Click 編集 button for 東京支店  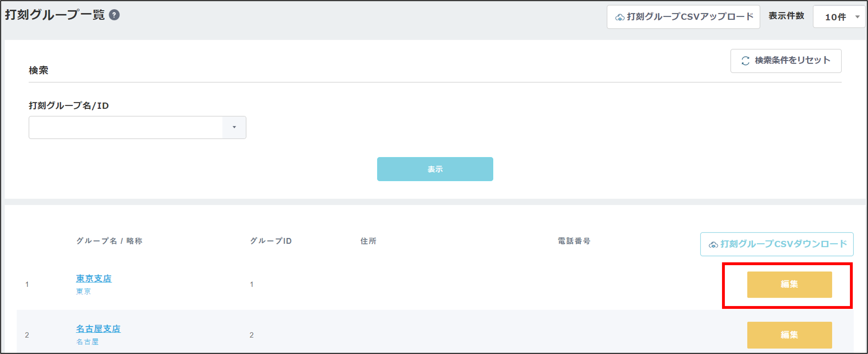[x=789, y=284]
